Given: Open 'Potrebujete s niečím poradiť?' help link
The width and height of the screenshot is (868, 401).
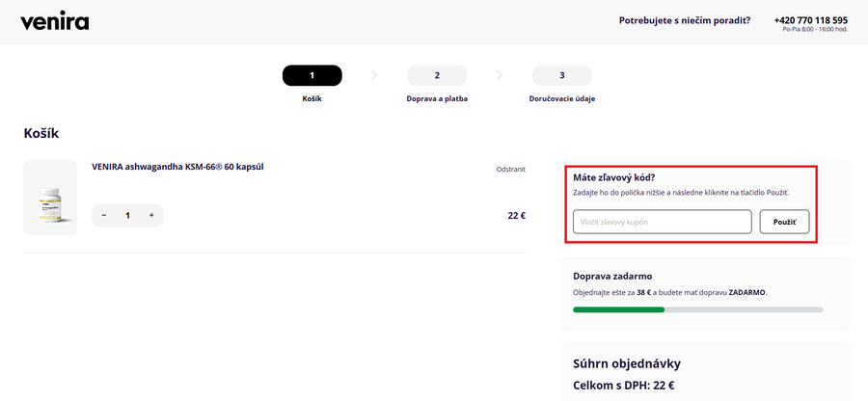Looking at the screenshot, I should (x=685, y=19).
